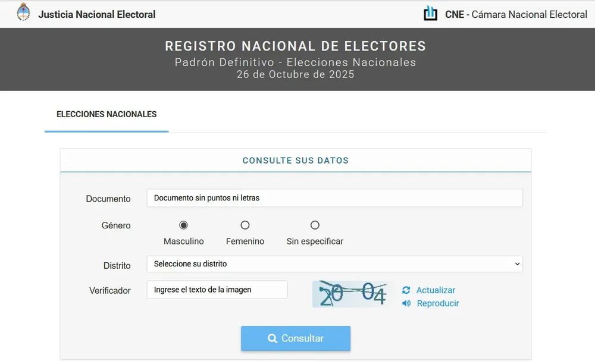Click the Verificador captcha text field

click(217, 290)
